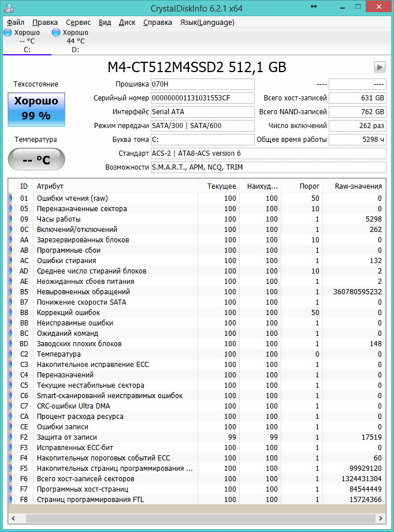Screen dimensions: 394x532
Task: Click the Стандарт ACS-2 field
Action: click(268, 153)
